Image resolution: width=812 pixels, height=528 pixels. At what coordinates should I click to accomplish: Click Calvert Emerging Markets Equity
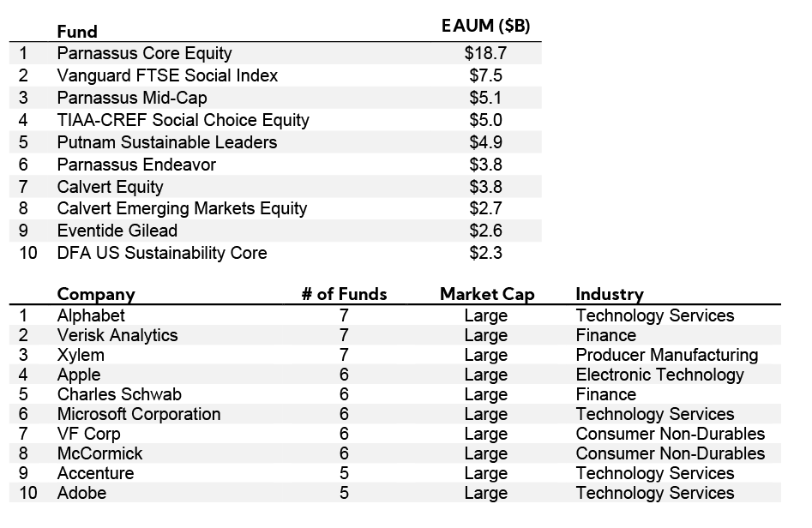182,208
